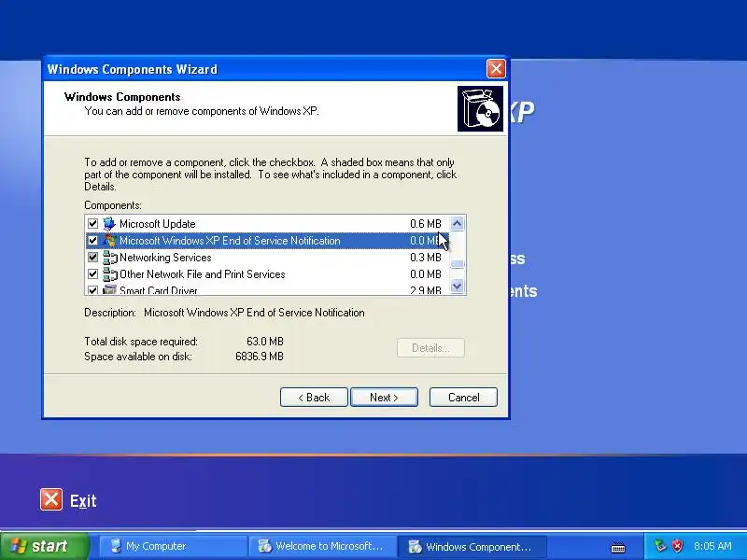Open the Start menu
The image size is (747, 560).
(45, 546)
